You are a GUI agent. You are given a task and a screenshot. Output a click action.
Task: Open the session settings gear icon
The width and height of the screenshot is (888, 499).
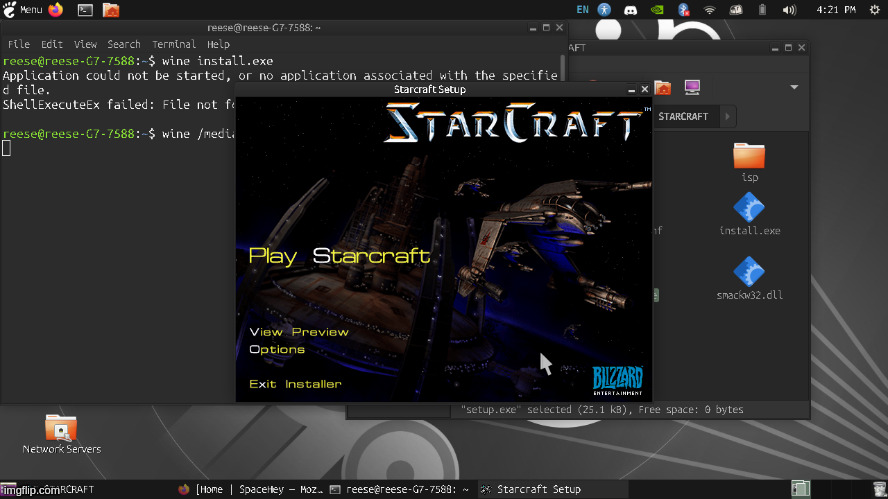(x=874, y=10)
